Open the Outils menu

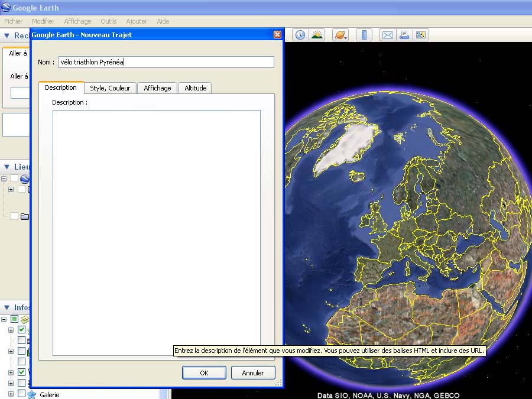109,21
